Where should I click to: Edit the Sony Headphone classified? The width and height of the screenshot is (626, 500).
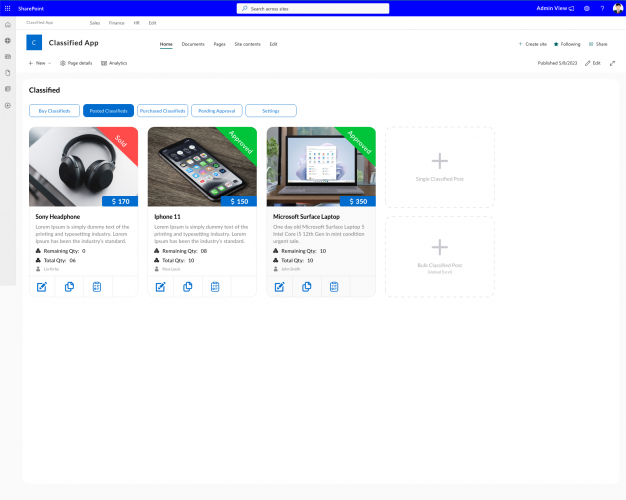click(42, 287)
